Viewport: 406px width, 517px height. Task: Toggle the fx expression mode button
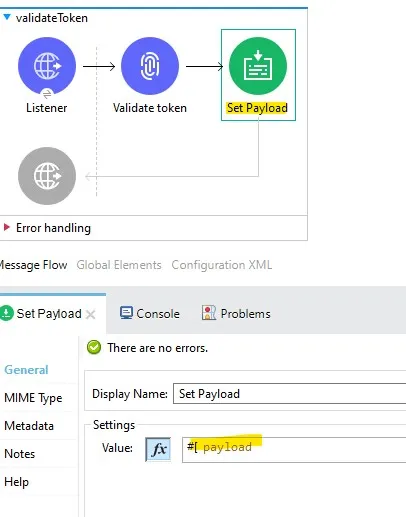point(158,449)
